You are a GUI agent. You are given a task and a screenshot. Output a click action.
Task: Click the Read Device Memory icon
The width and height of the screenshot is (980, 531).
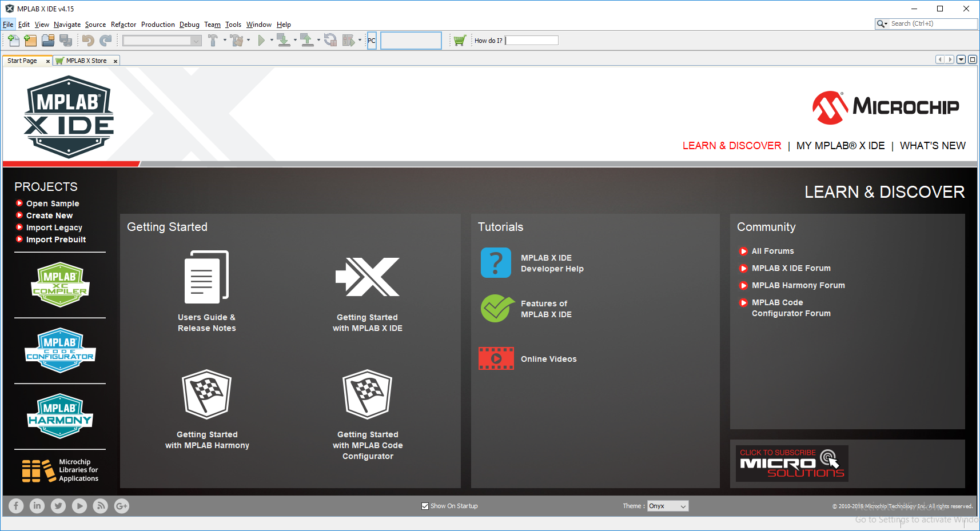306,40
